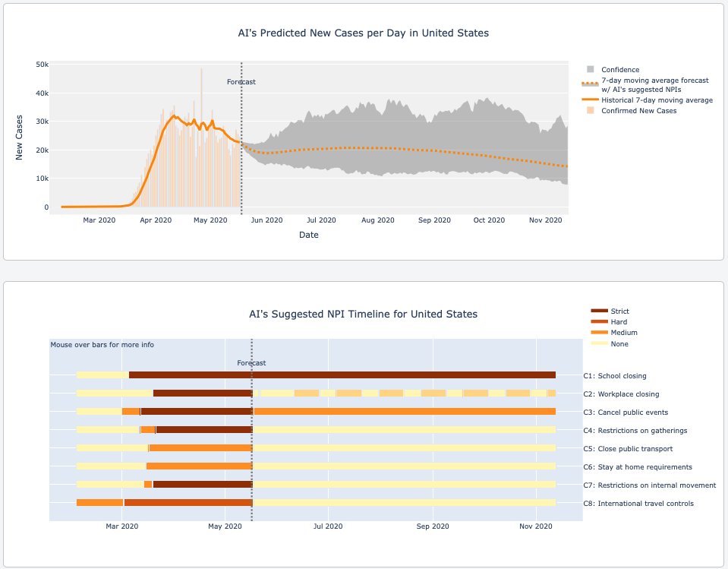Click the C2 Workplace closing row label

tap(621, 394)
